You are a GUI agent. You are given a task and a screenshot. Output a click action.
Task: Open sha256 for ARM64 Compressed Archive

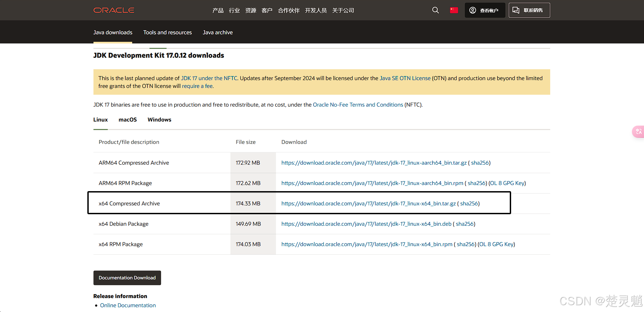coord(480,163)
